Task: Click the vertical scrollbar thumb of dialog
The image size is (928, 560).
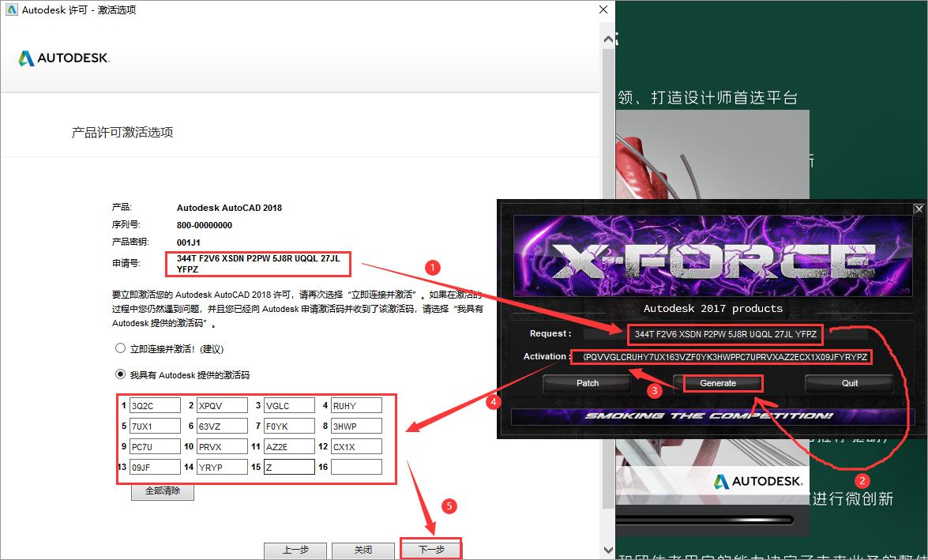Action: click(x=608, y=278)
